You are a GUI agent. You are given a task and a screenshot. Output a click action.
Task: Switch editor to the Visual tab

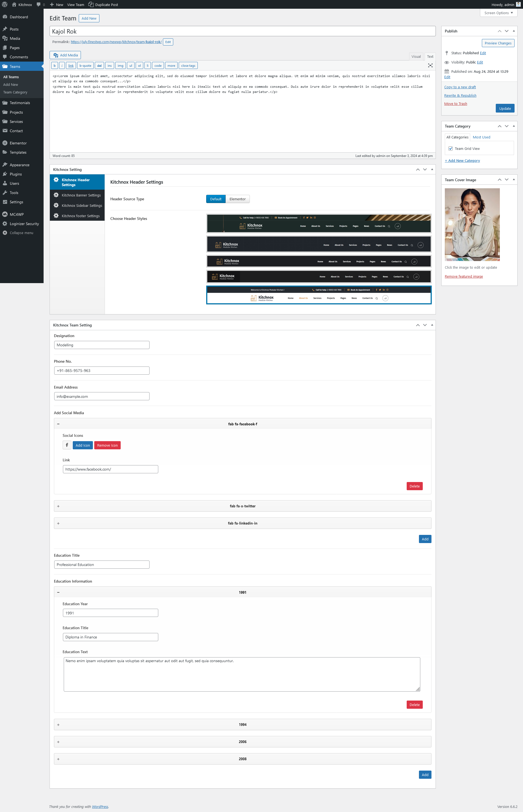416,56
